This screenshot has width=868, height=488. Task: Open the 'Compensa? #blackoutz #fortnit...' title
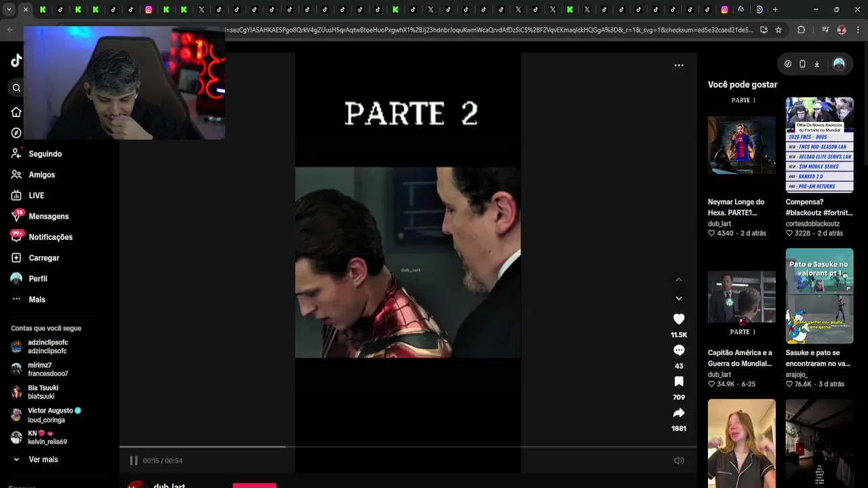tap(819, 207)
